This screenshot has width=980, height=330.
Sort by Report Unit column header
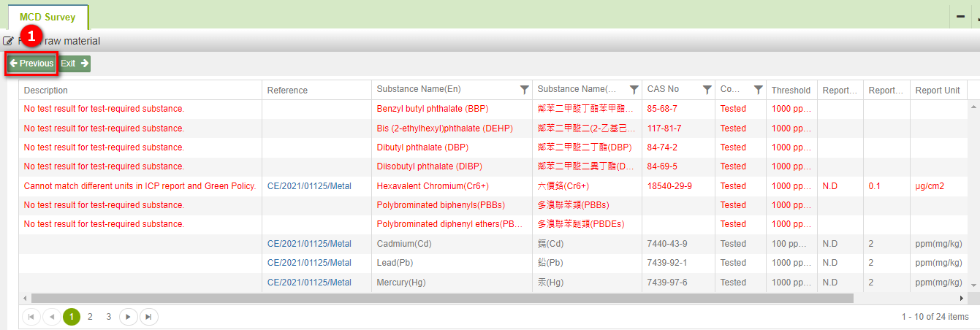pyautogui.click(x=938, y=90)
